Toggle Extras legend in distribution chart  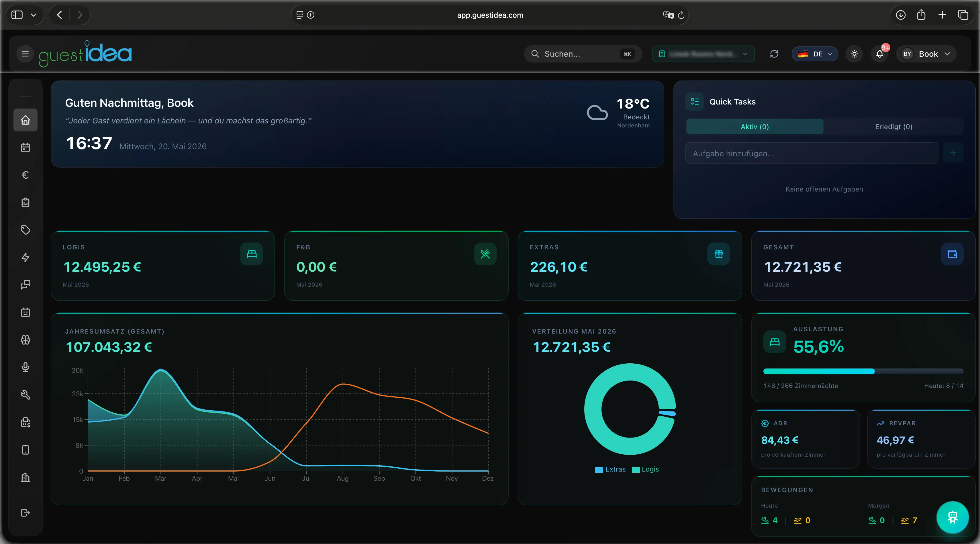click(x=610, y=470)
